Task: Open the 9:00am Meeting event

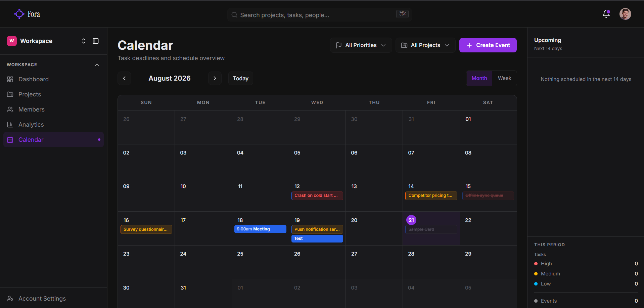Action: tap(260, 229)
